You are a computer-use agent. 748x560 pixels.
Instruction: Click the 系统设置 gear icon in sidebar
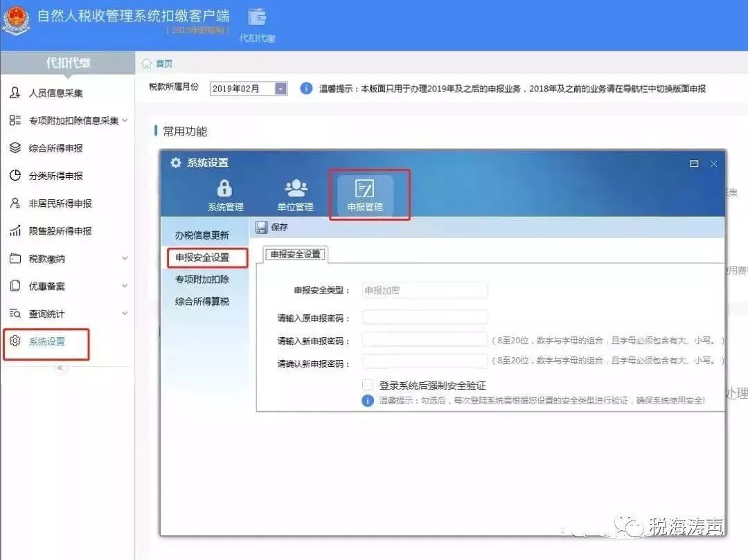tap(15, 341)
